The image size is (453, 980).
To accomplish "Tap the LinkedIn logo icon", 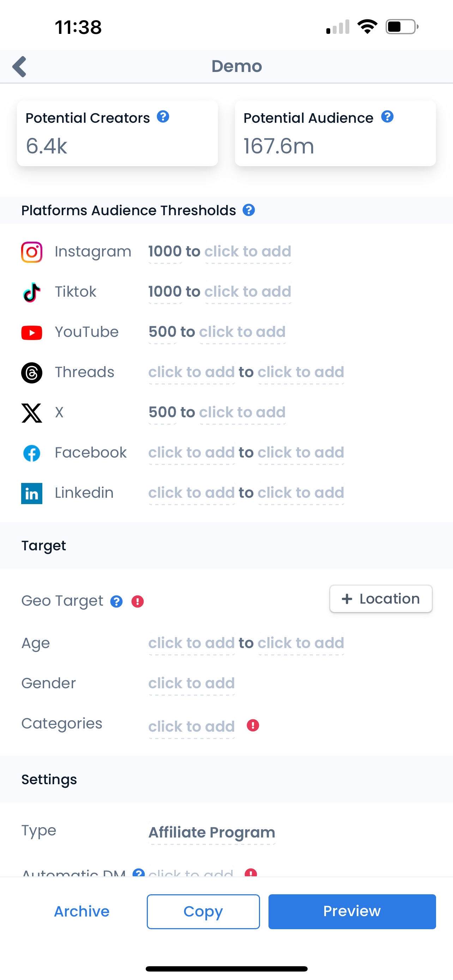I will 31,494.
